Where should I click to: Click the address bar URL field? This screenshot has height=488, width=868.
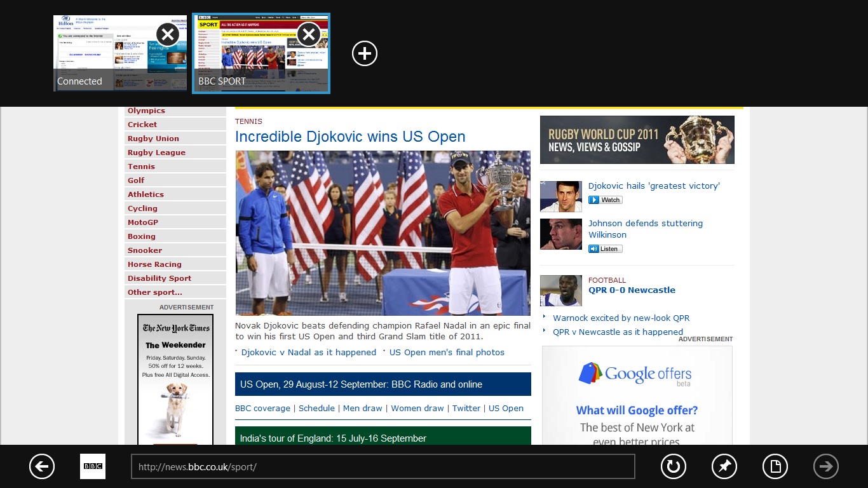[383, 466]
